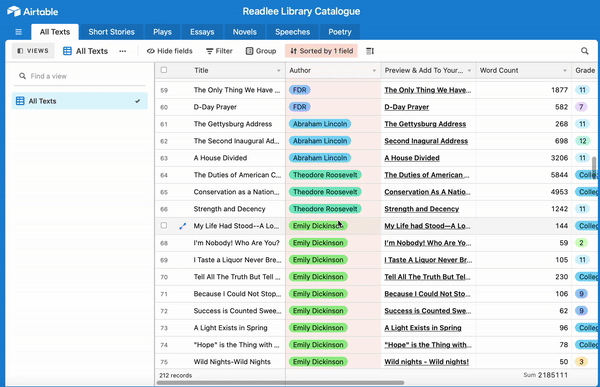Click word count cell 5844
This screenshot has width=600, height=387.
(523, 175)
